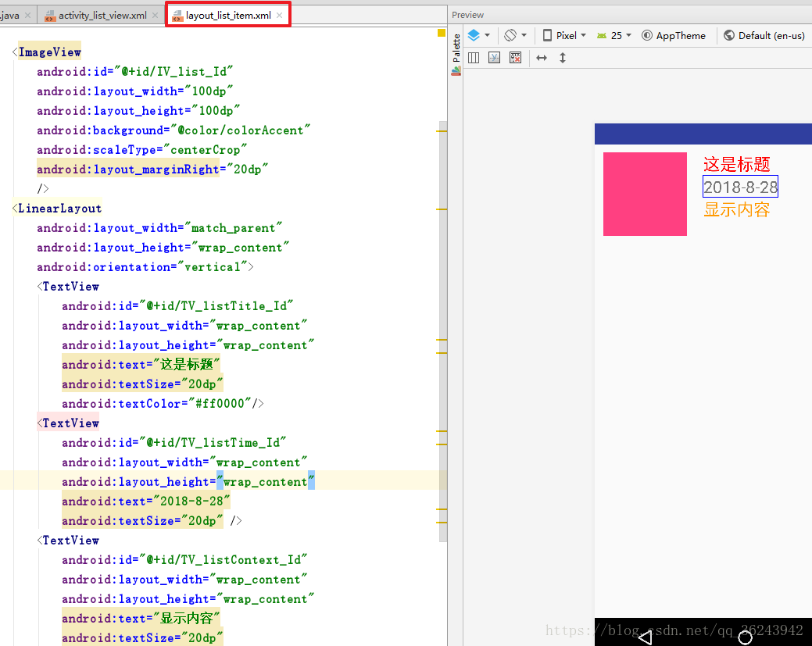
Task: Click the LinearLayout opening tag
Action: pyautogui.click(x=57, y=208)
